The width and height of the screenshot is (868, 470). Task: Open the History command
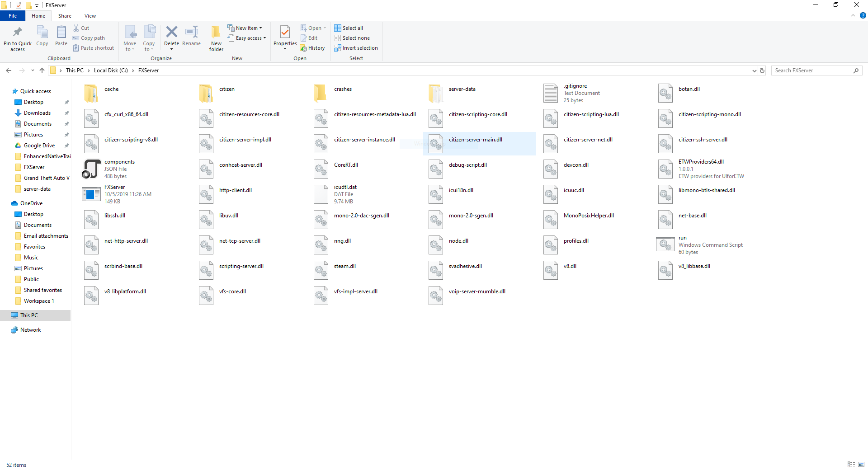(x=312, y=48)
